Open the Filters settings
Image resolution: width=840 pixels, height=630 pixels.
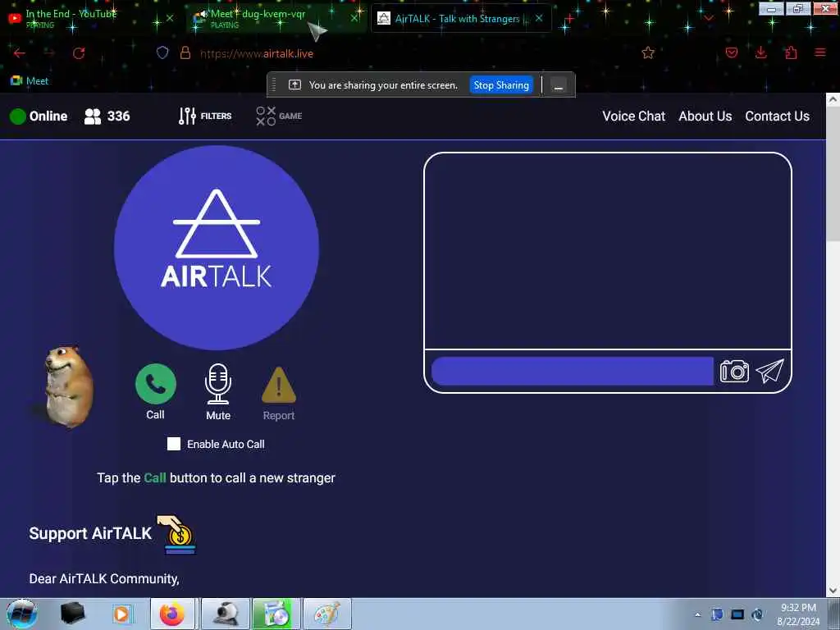(205, 116)
